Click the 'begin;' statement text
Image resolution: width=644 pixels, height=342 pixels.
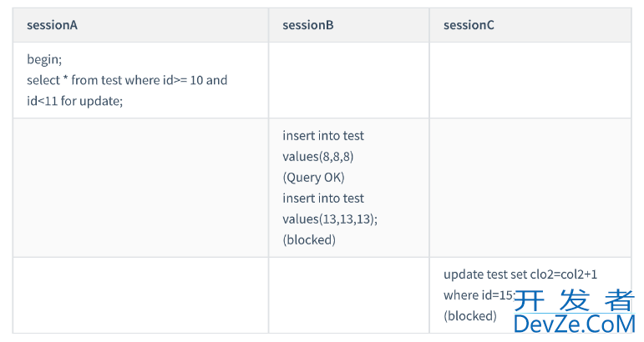pos(44,59)
